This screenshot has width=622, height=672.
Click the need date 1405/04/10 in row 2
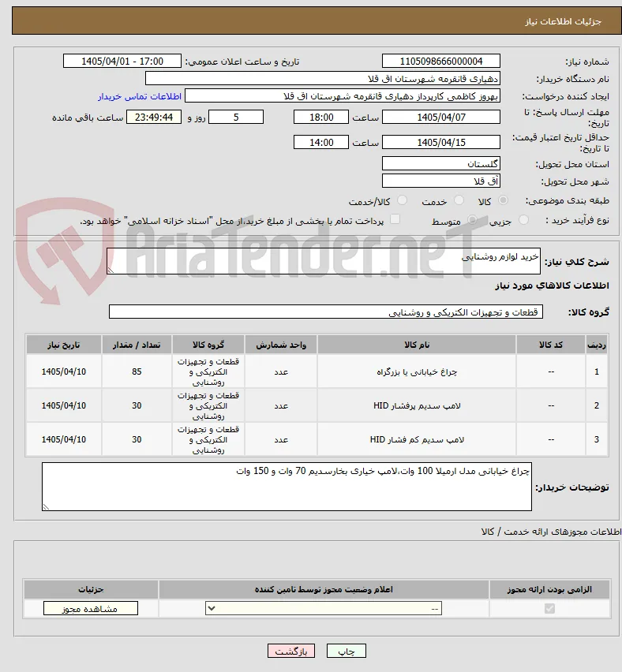click(x=63, y=406)
